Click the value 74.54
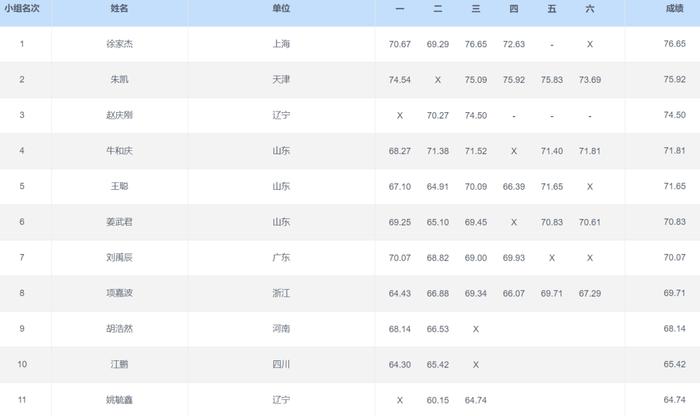 pyautogui.click(x=400, y=80)
